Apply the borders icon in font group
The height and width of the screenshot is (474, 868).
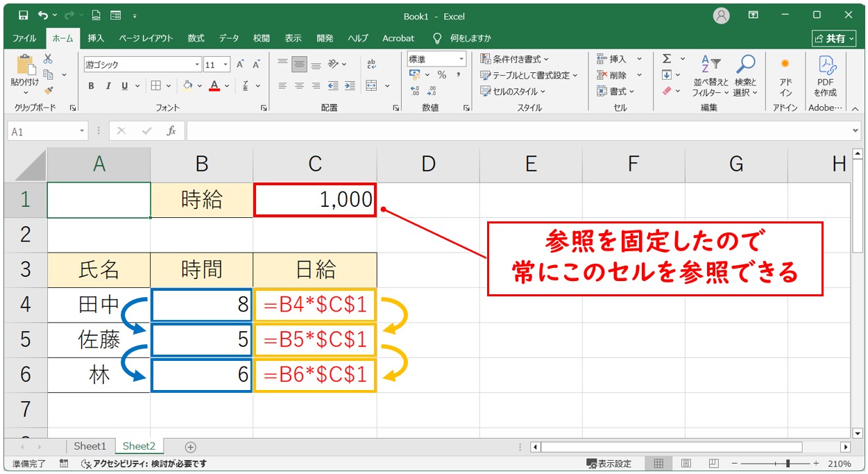pyautogui.click(x=155, y=86)
